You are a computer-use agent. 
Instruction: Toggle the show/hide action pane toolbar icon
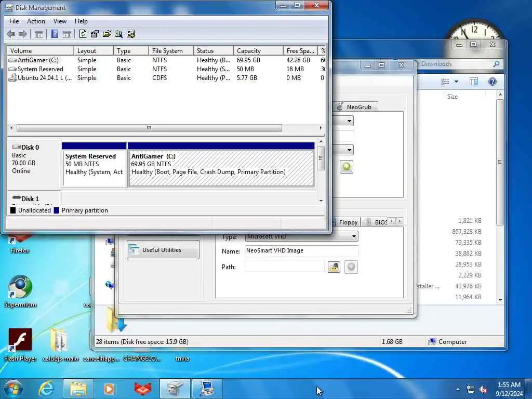pos(67,34)
